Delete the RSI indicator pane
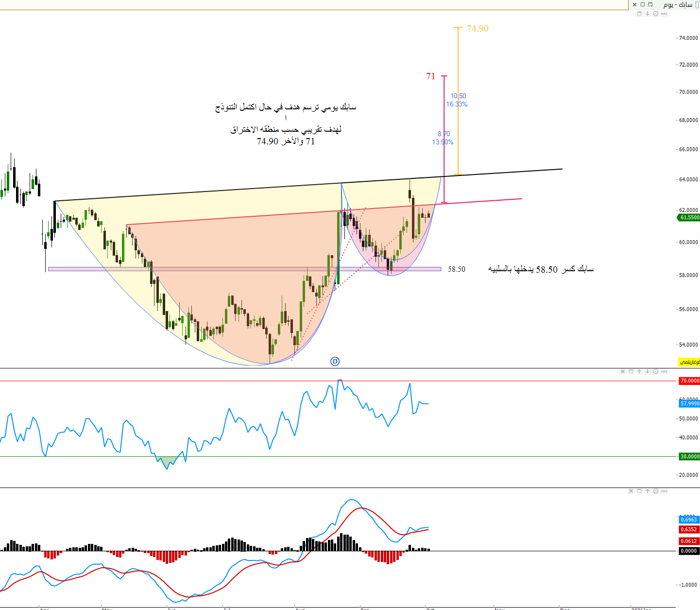The image size is (700, 610). (623, 371)
